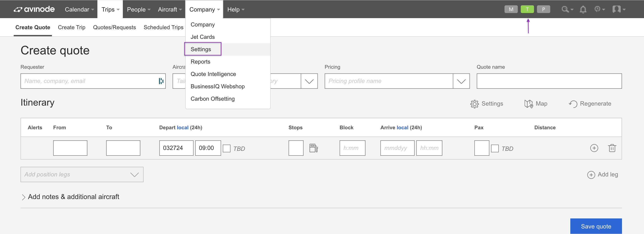Open the Help menu
Screen dimensions: 644x234
(236, 9)
